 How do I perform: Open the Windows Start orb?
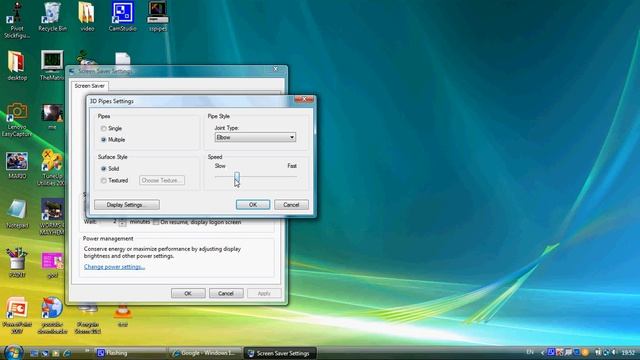click(13, 352)
